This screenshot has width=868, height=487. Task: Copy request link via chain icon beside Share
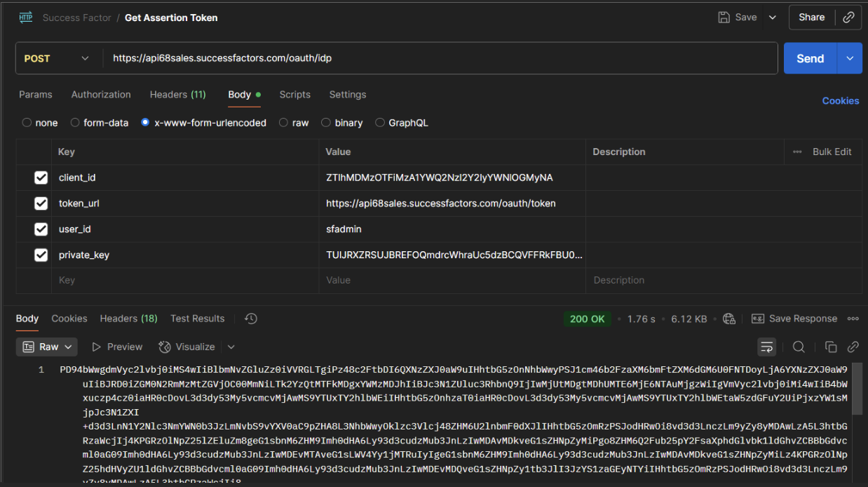coord(848,18)
